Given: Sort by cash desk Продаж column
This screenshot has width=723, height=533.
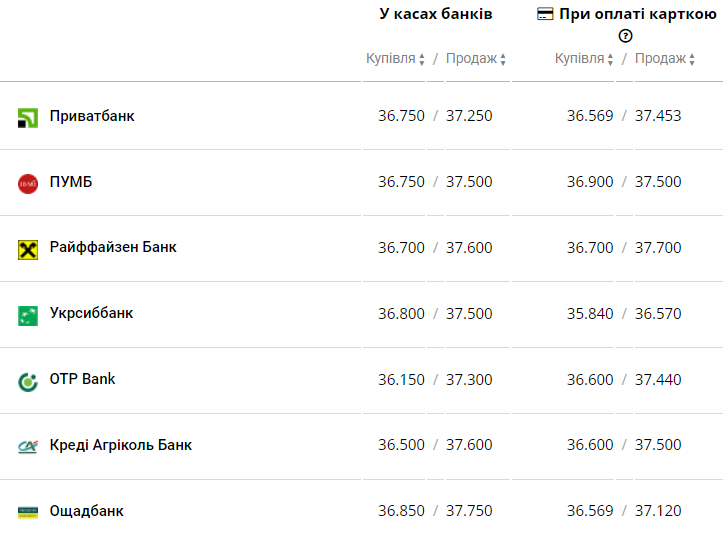Looking at the screenshot, I should (x=475, y=59).
